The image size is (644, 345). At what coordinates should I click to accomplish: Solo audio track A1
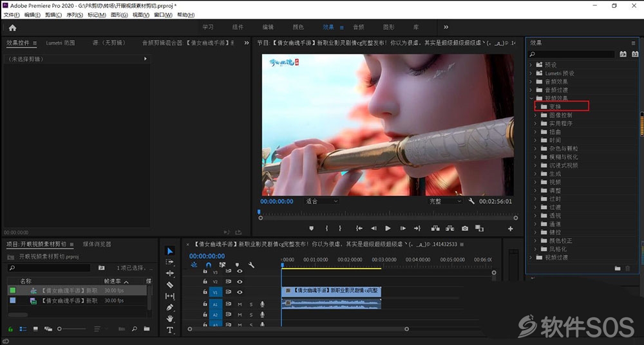[x=251, y=304]
